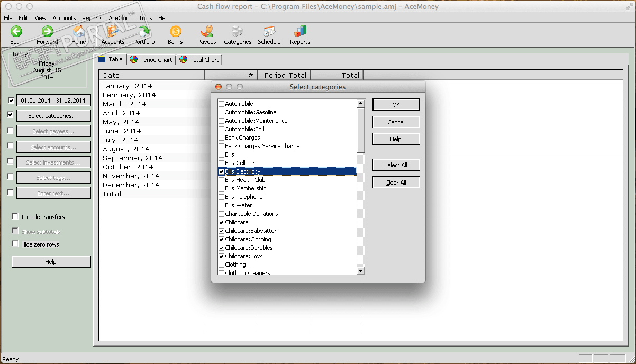Open the Accounts toolbar icon
Viewport: 636px width, 364px height.
pos(113,32)
